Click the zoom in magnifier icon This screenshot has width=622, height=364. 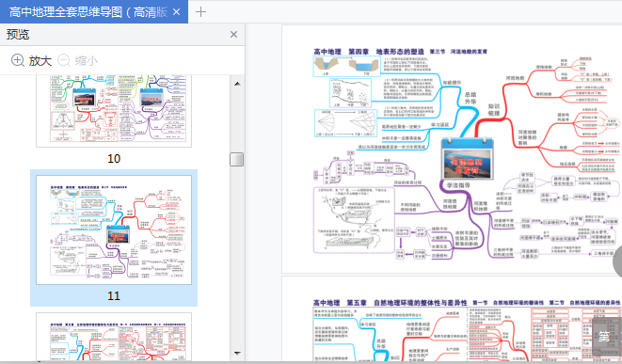(18, 60)
